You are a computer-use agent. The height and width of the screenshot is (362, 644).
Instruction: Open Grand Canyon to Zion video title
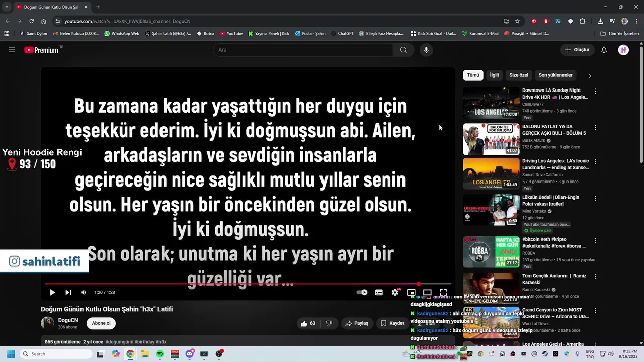point(555,313)
